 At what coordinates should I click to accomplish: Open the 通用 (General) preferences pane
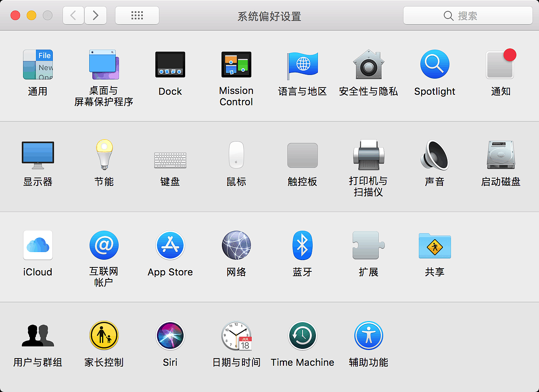coord(38,65)
